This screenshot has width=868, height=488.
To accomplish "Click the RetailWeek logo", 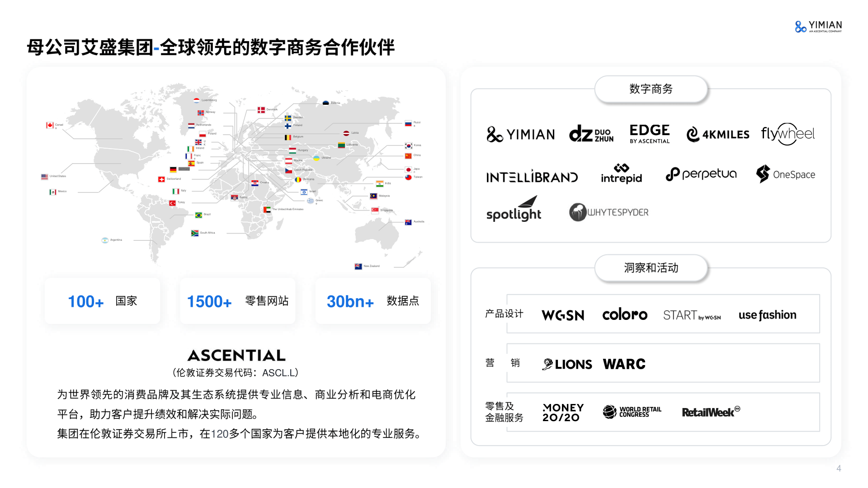I will 711,412.
